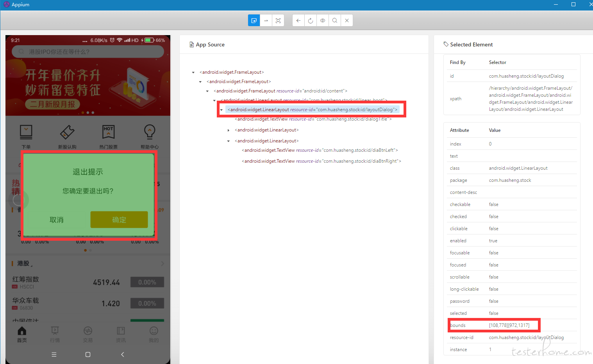Click the device Back arrow toolbar button

coord(298,20)
